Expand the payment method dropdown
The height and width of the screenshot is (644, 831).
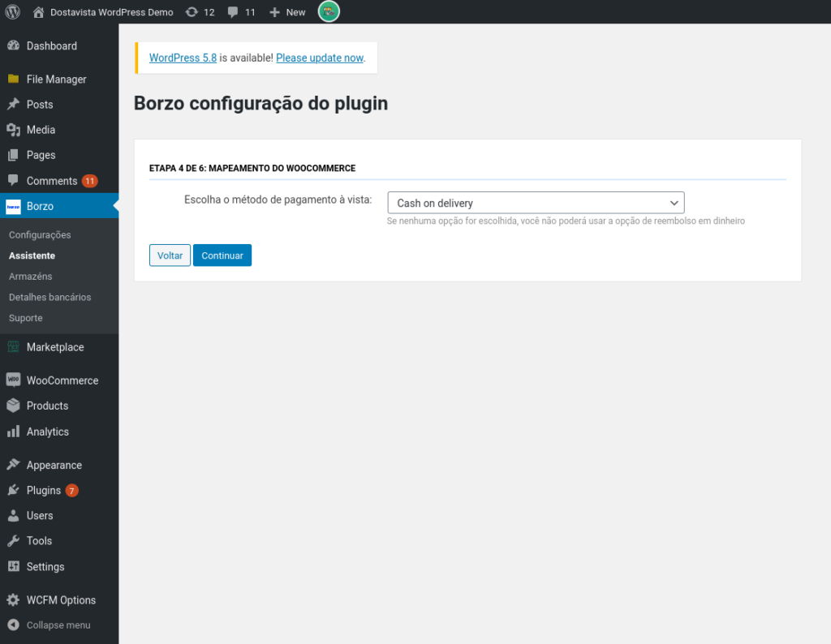pyautogui.click(x=536, y=203)
